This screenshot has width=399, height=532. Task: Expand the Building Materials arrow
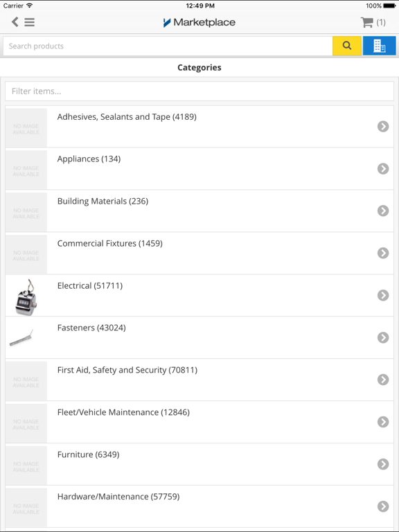click(x=383, y=211)
